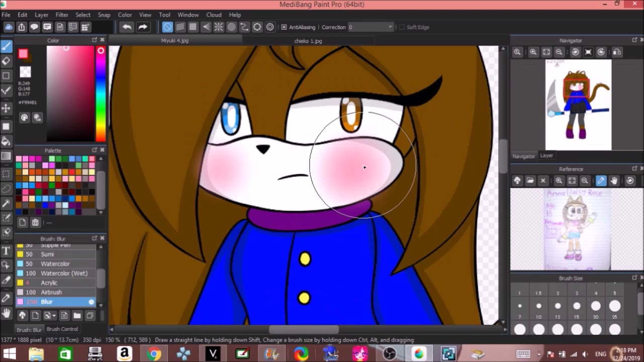Click the cloud save icon in toolbar

point(9,27)
